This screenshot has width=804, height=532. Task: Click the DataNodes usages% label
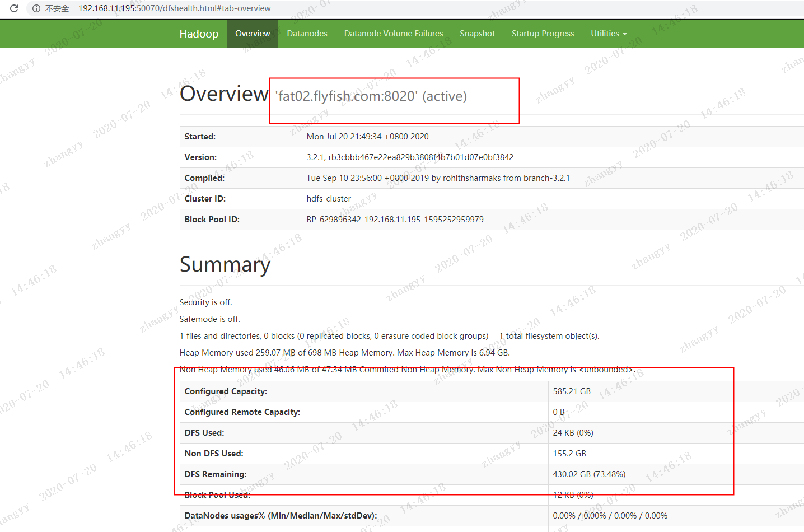[281, 516]
